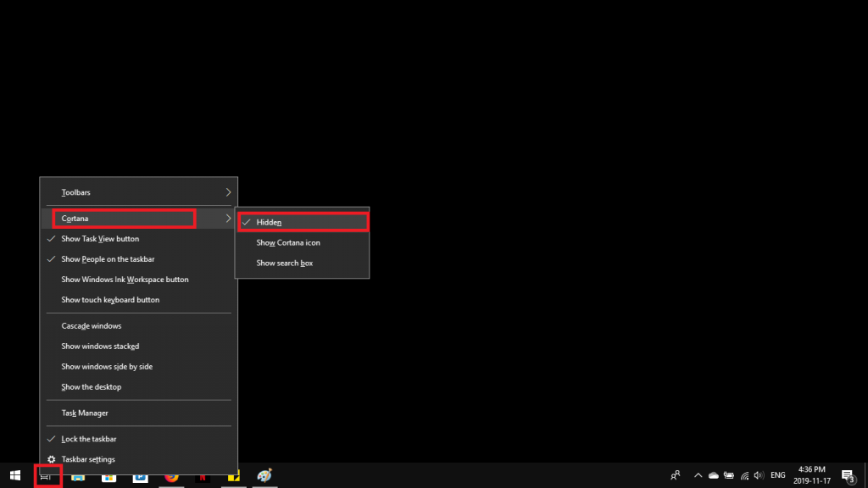Check the battery status tray icon
The height and width of the screenshot is (488, 868).
[x=729, y=475]
